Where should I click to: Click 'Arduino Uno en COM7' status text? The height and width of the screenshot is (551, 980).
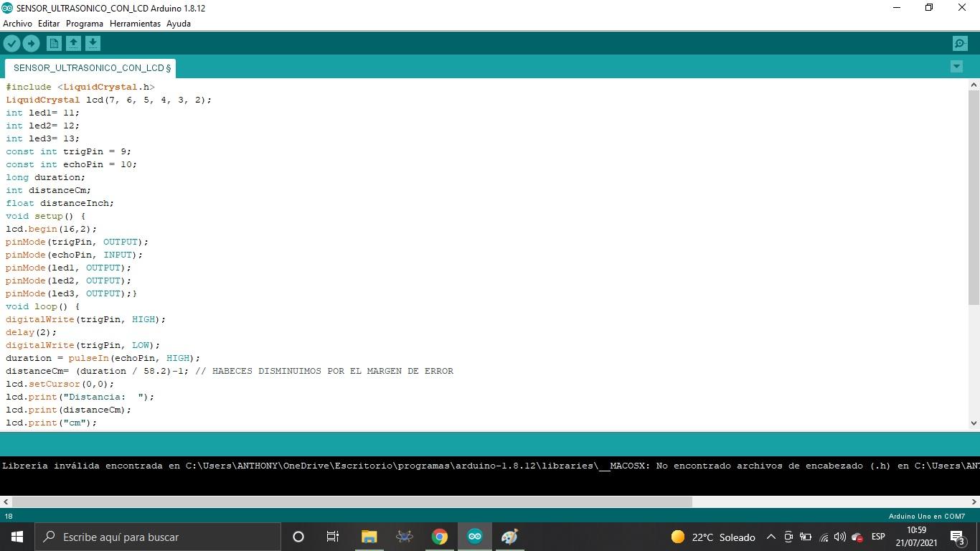click(x=926, y=516)
